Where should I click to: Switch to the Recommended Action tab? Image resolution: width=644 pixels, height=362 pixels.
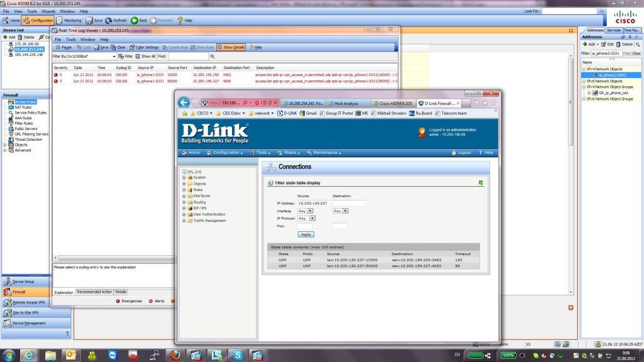pos(94,292)
